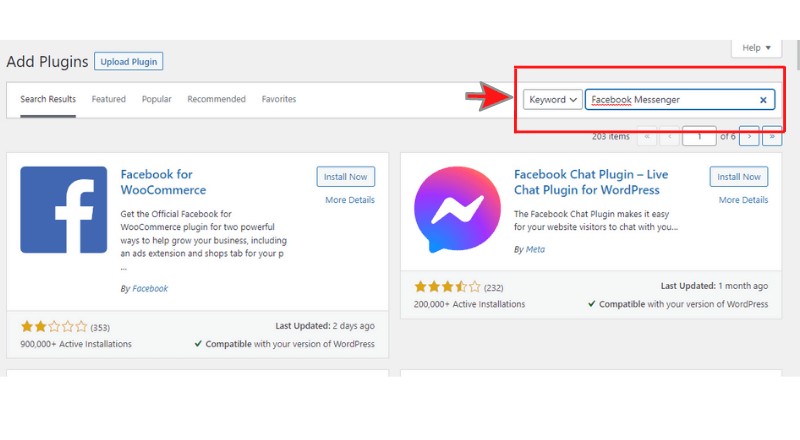Install the Facebook Chat Plugin
The height and width of the screenshot is (440, 800).
[x=739, y=177]
